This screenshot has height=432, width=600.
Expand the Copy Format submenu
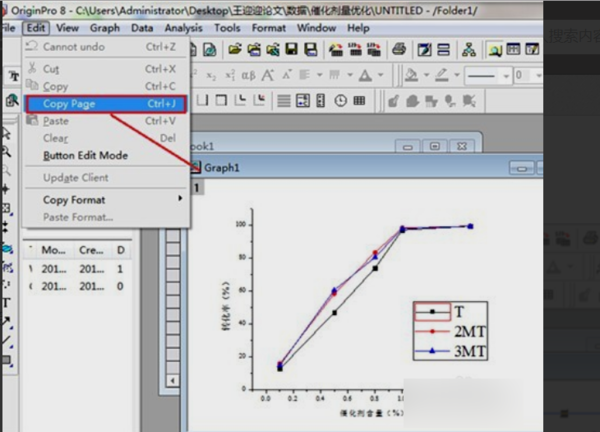(106, 200)
